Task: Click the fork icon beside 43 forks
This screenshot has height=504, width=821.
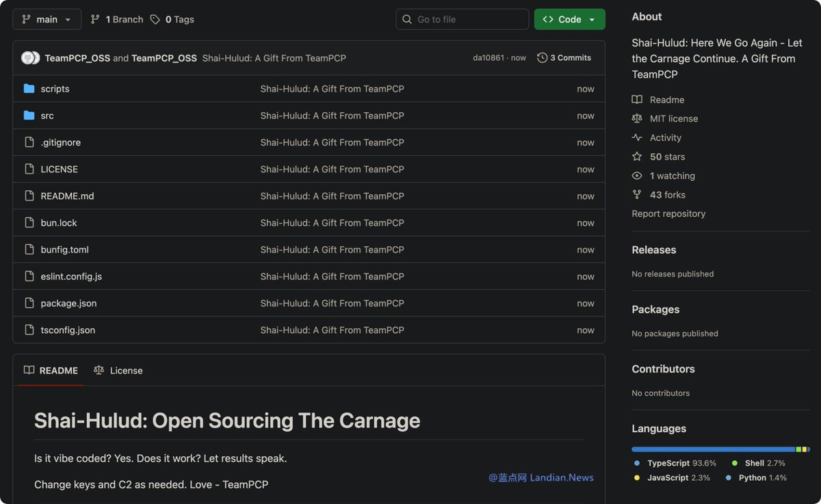Action: click(637, 195)
